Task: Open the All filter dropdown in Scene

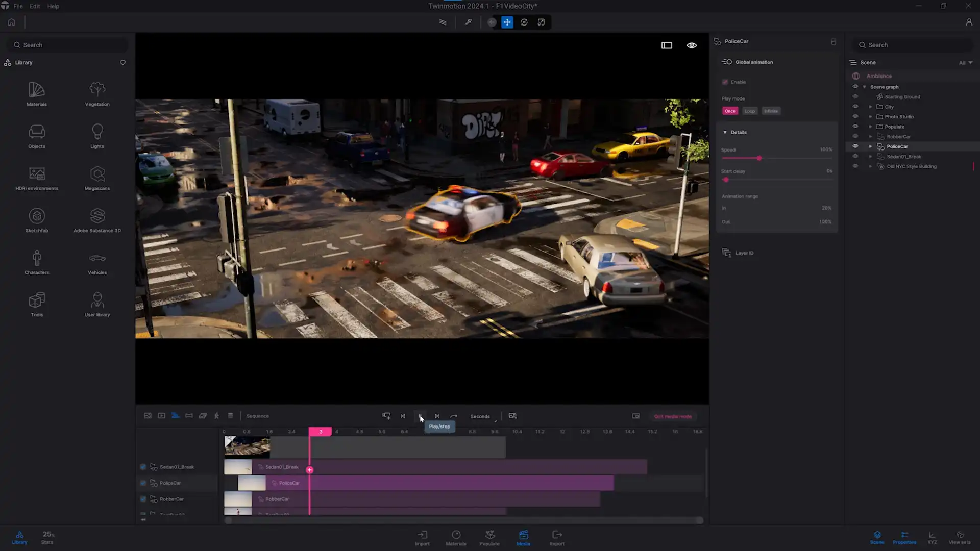Action: 965,63
